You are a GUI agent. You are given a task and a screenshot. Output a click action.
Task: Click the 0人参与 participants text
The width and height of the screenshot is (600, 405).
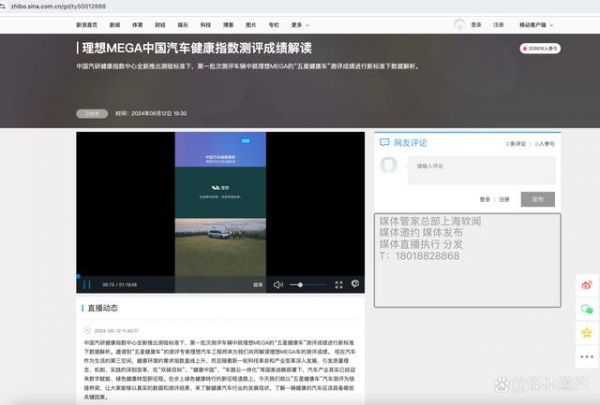pos(545,144)
